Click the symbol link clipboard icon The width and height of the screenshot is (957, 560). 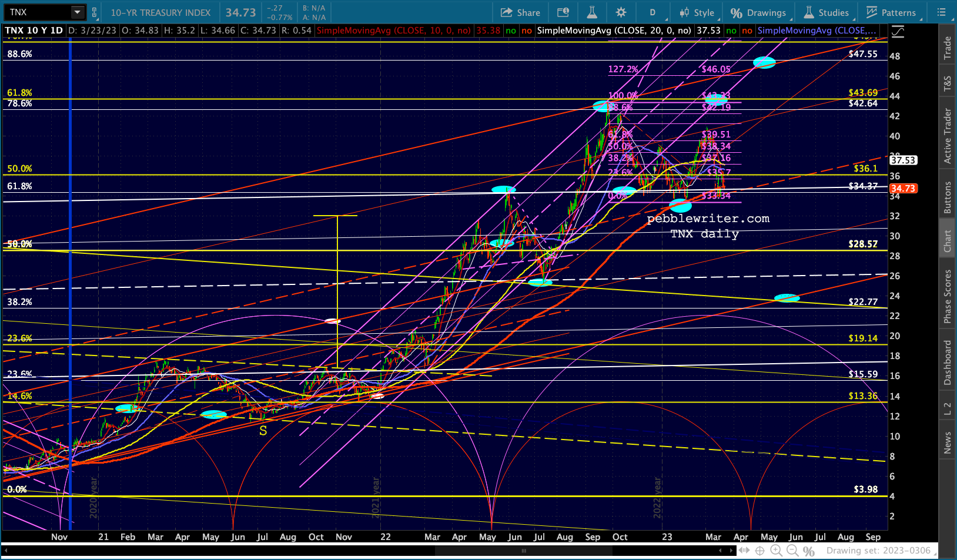[94, 12]
